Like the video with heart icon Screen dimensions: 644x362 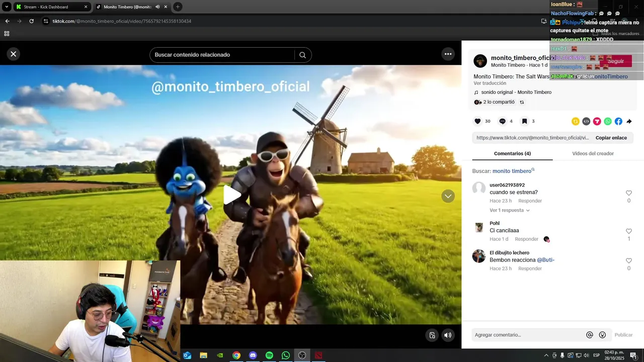[477, 121]
